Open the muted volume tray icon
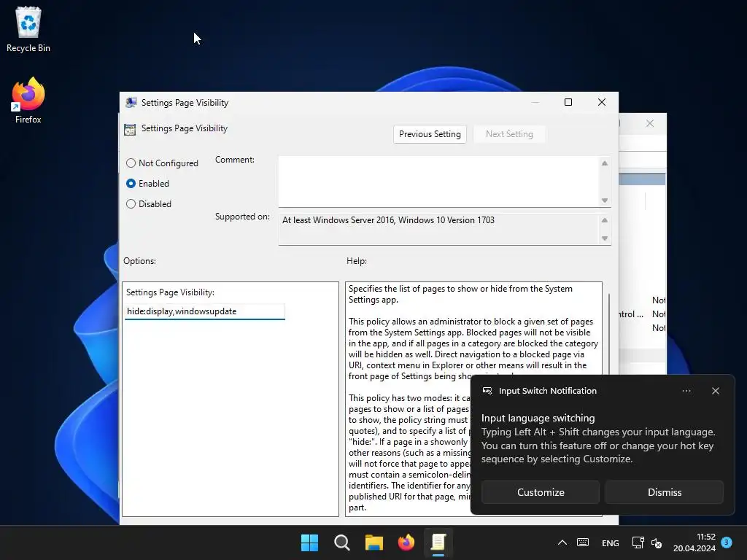This screenshot has height=560, width=747. (x=656, y=542)
